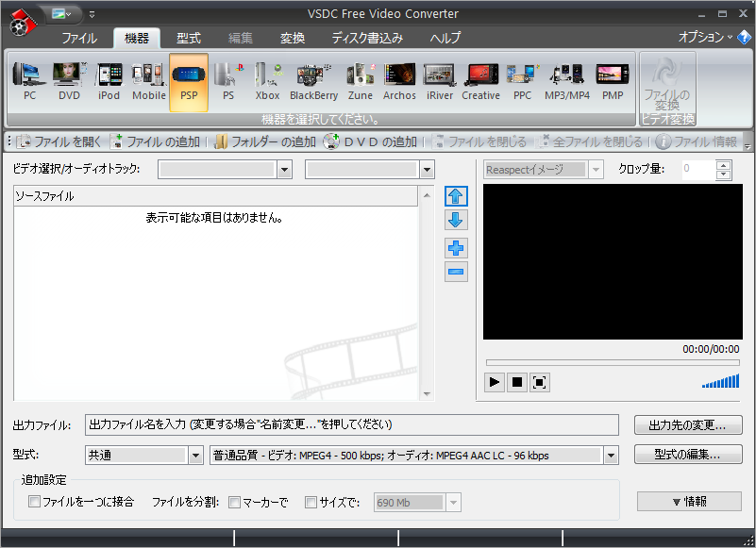Add file using blue plus icon

[456, 248]
